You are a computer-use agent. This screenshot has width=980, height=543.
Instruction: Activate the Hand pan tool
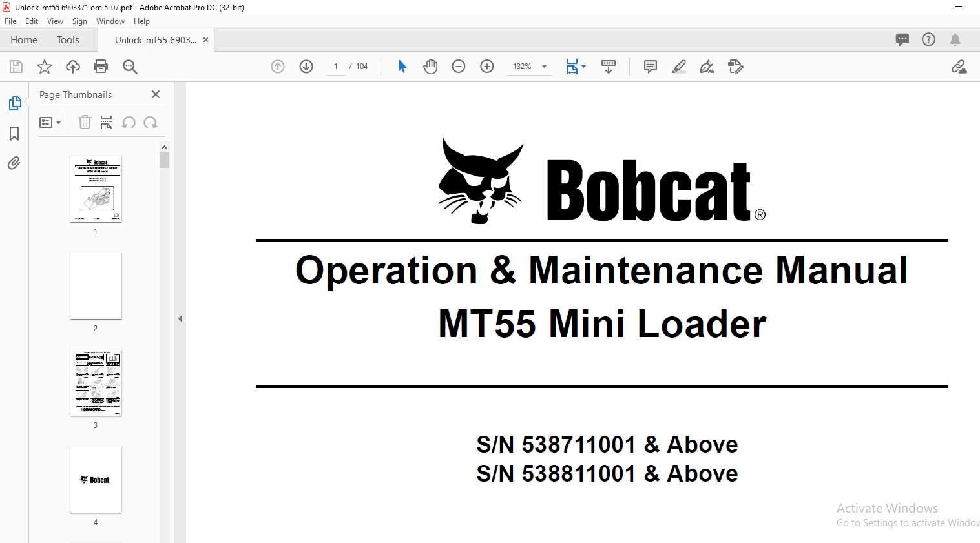tap(430, 67)
